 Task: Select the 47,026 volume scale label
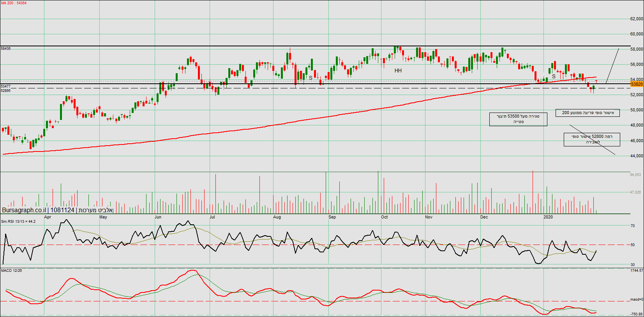pyautogui.click(x=635, y=192)
